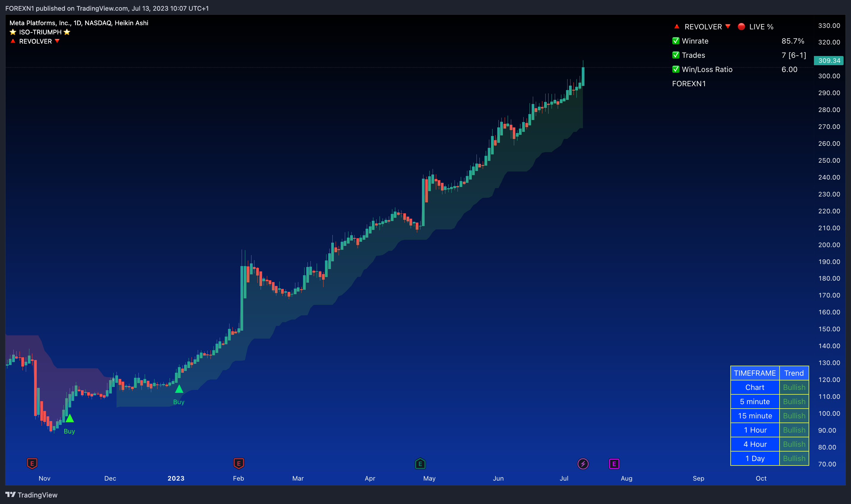Click the 2023 label on time axis
851x504 pixels.
point(176,478)
